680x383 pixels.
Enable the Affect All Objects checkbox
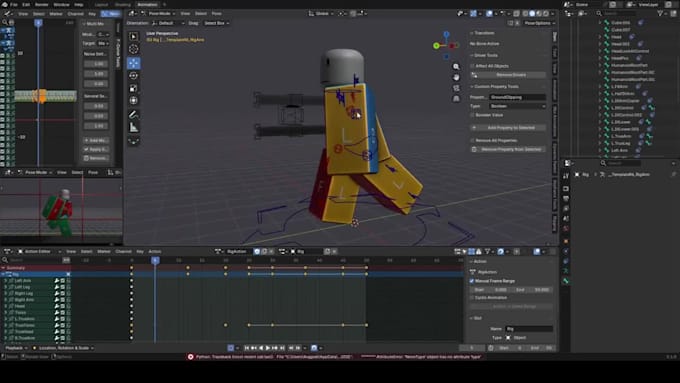click(x=472, y=66)
